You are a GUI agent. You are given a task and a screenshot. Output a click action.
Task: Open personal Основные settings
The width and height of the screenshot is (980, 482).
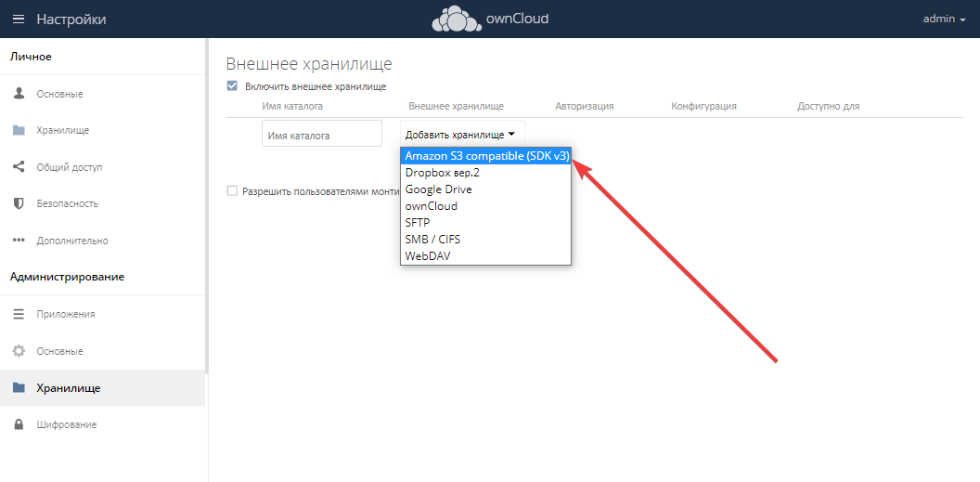point(102,94)
